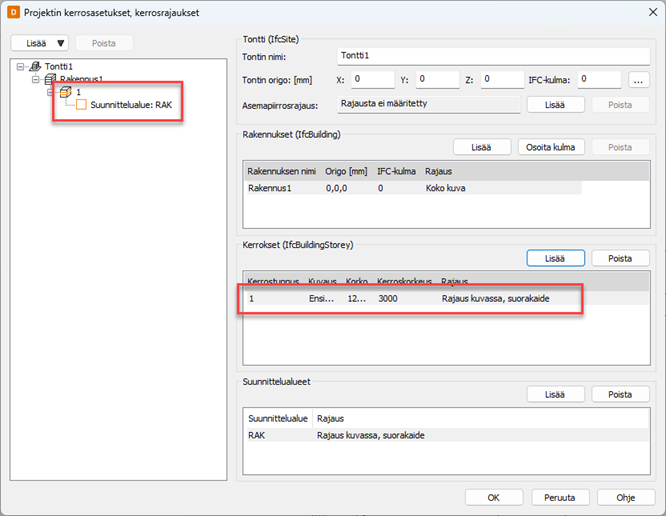Screen dimensions: 666x516
Task: Collapse the Rakennus1 tree node
Action: (36, 79)
